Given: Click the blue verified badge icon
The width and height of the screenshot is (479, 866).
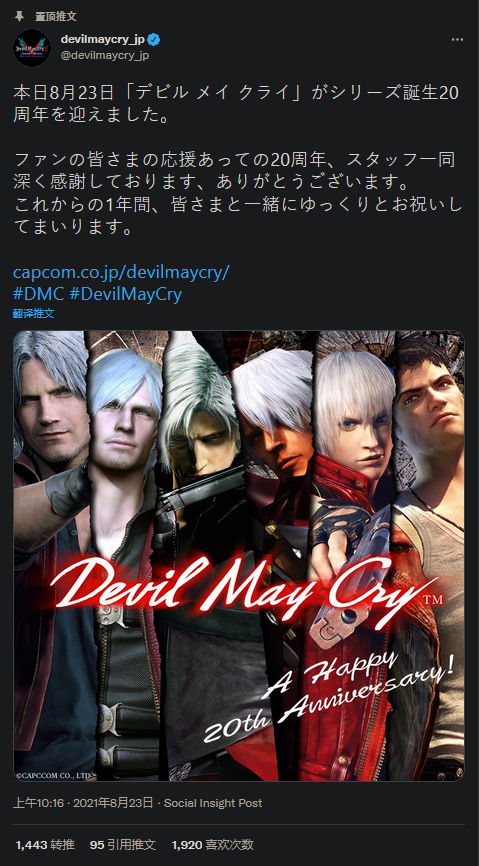Looking at the screenshot, I should pos(155,40).
